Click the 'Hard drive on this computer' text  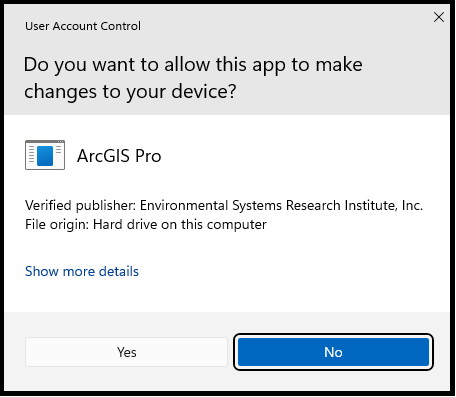(180, 224)
